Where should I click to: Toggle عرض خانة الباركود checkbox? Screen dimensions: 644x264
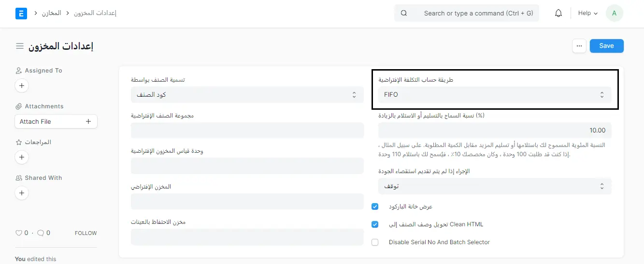click(375, 206)
